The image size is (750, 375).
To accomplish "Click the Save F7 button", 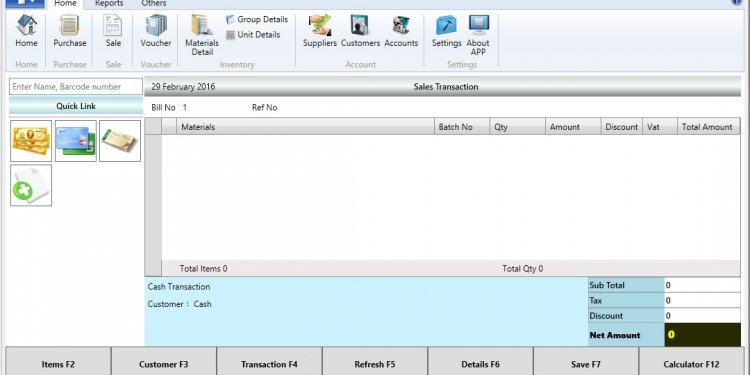I will point(586,362).
